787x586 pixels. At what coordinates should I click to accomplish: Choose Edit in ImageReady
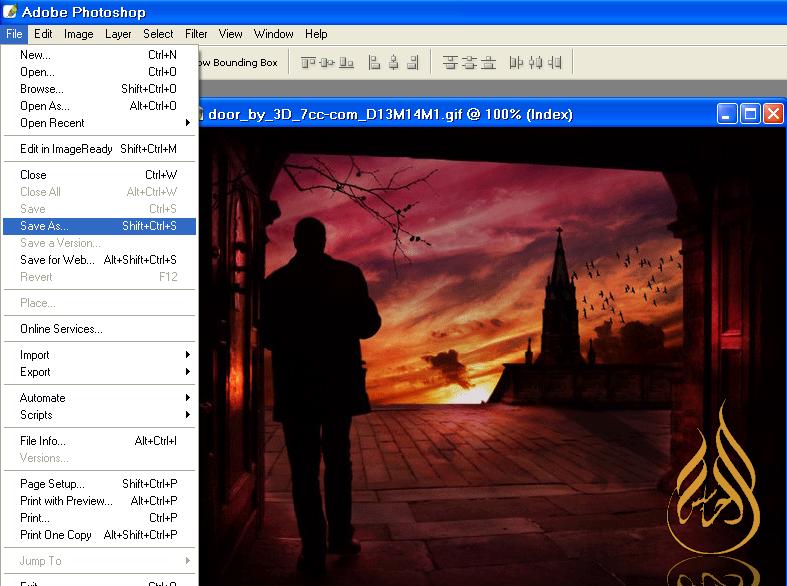[x=99, y=149]
